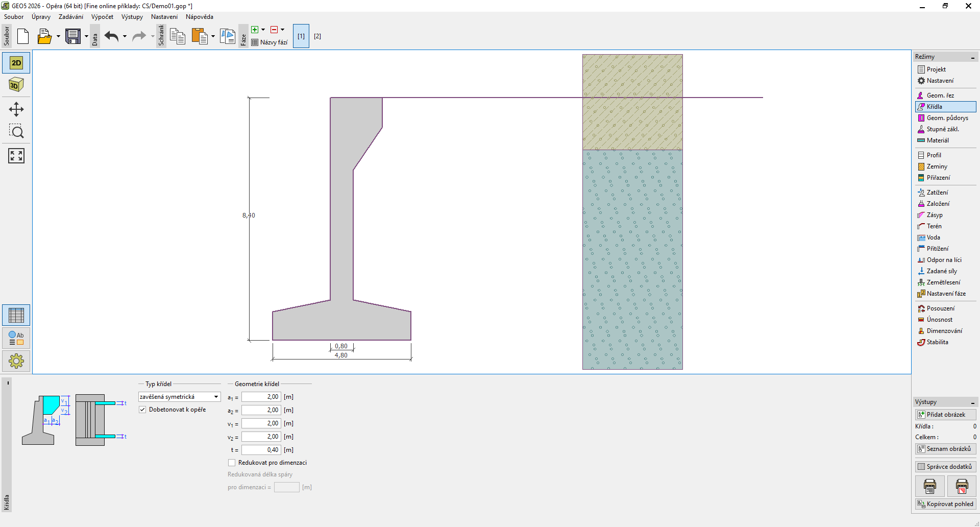Click Kopírovat pohled button
The width and height of the screenshot is (980, 527).
tap(945, 504)
